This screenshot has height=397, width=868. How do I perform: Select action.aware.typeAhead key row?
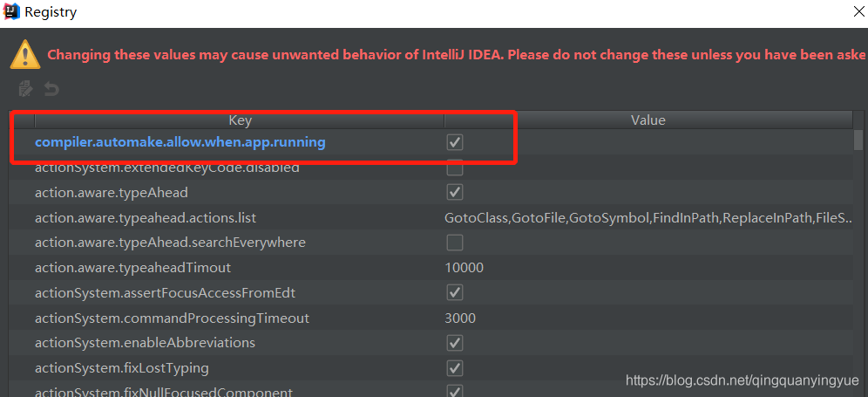click(x=112, y=193)
